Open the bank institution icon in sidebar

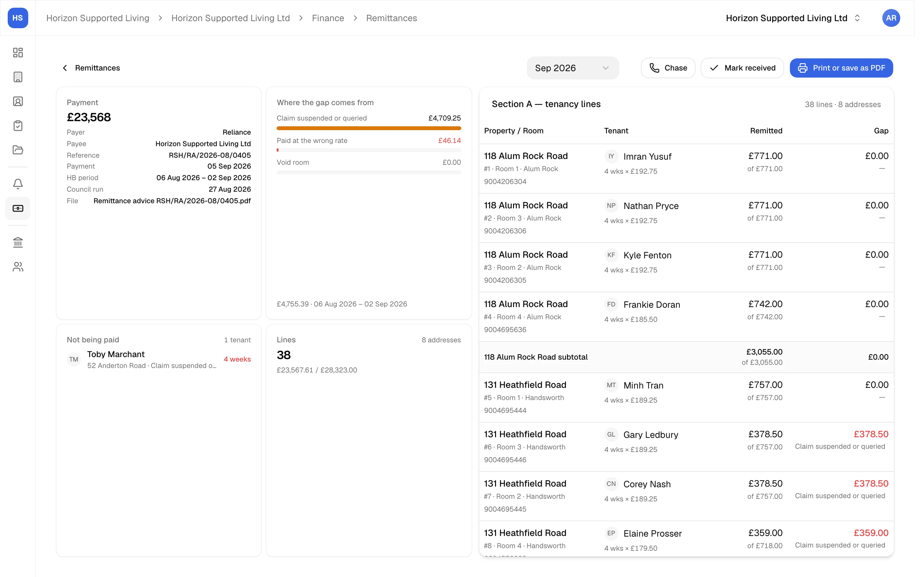click(x=18, y=242)
